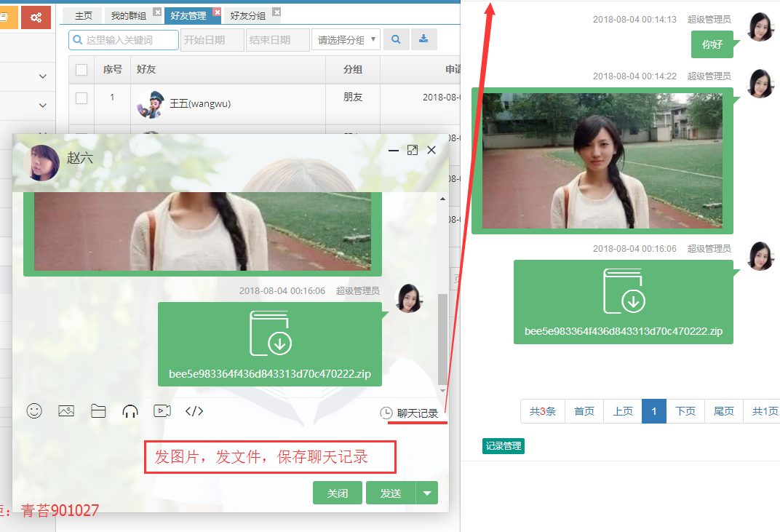The height and width of the screenshot is (532, 780).
Task: Click the orange button in top-left corner
Action: [8, 17]
